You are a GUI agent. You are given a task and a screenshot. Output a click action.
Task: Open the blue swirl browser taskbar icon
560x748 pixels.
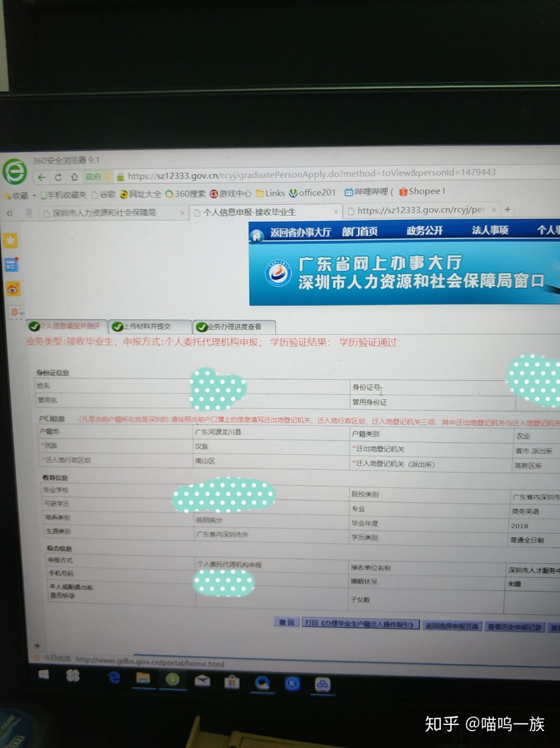[262, 683]
